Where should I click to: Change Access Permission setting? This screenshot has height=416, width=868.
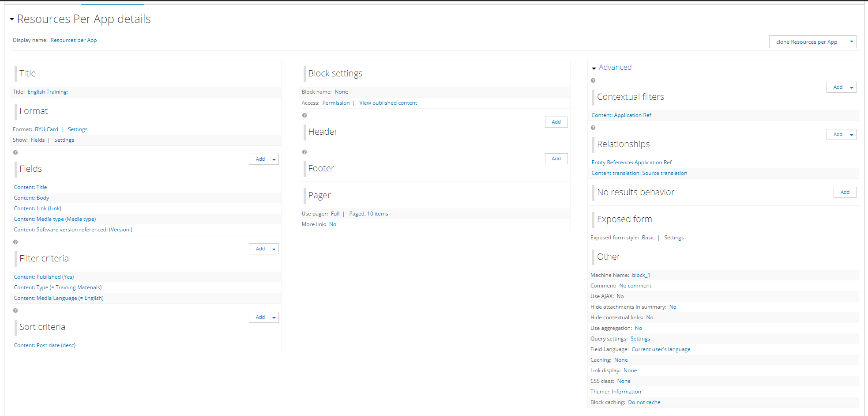pos(336,103)
